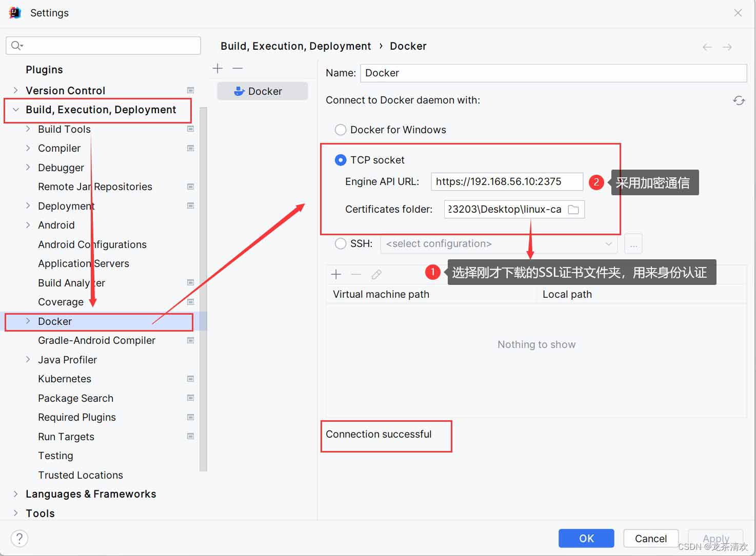Expand the Docker tree node

[28, 321]
